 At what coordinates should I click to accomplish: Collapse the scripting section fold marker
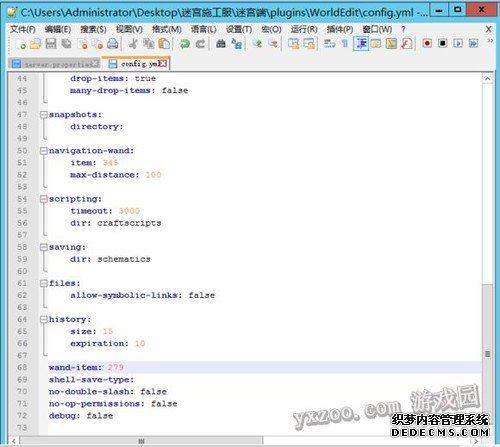44,199
